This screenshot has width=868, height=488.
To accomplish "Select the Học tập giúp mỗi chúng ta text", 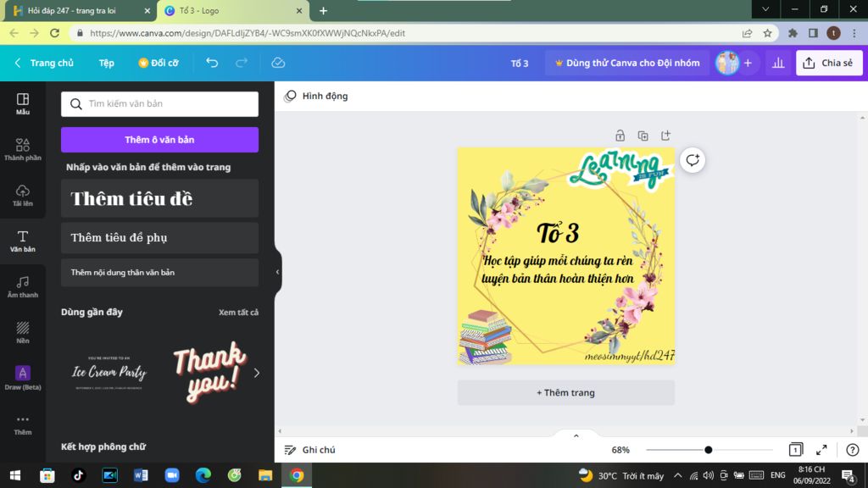I will 558,269.
